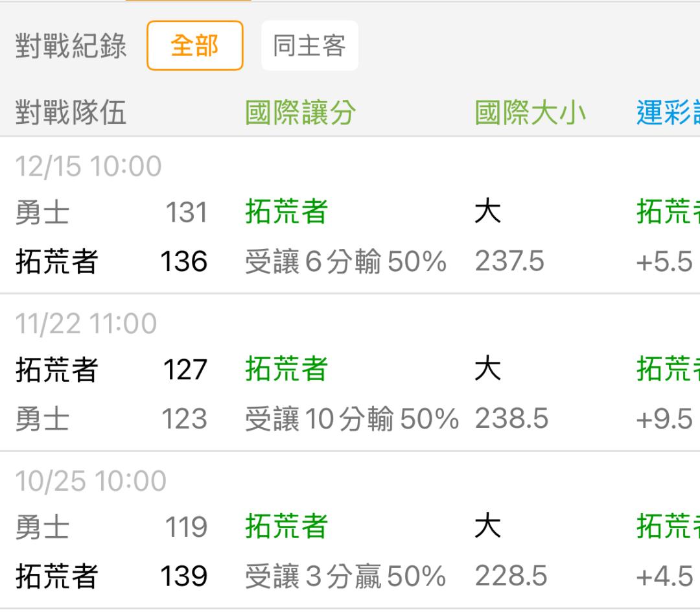Image resolution: width=700 pixels, height=614 pixels.
Task: Open the 12/15 10:00 match record
Action: pyautogui.click(x=89, y=166)
